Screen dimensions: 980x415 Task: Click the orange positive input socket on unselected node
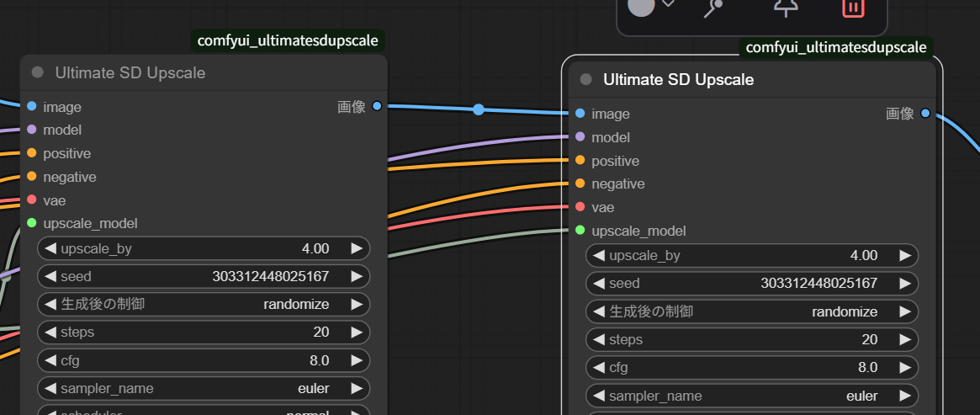[x=32, y=153]
